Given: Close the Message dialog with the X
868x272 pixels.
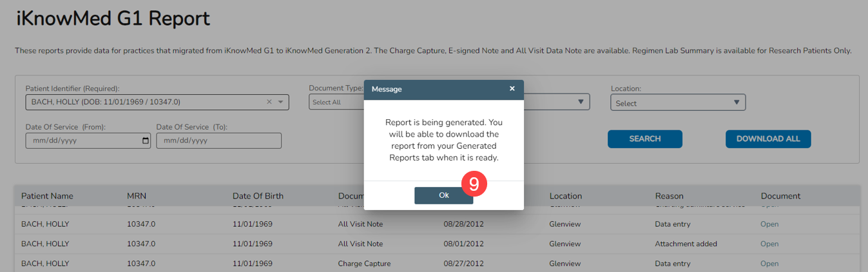Looking at the screenshot, I should [512, 89].
